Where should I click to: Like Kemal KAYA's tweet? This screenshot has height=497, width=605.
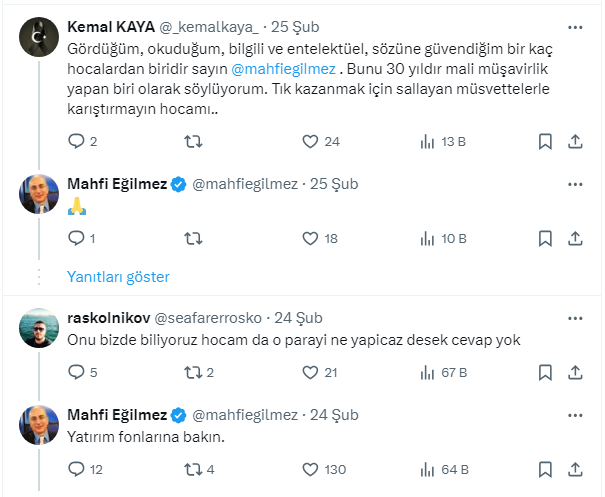(311, 141)
